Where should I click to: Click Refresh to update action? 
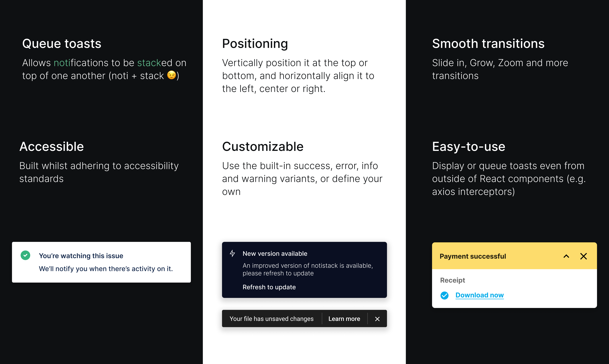click(269, 287)
